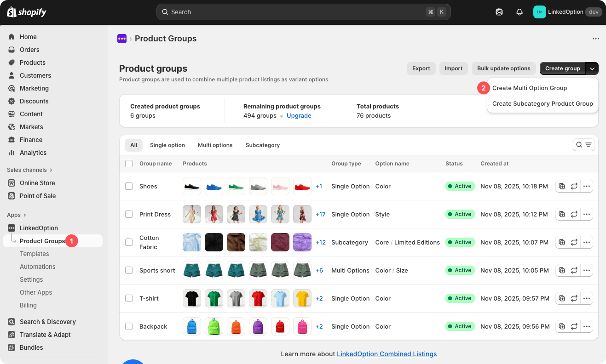The width and height of the screenshot is (606, 364).
Task: Click the Export button
Action: 421,68
